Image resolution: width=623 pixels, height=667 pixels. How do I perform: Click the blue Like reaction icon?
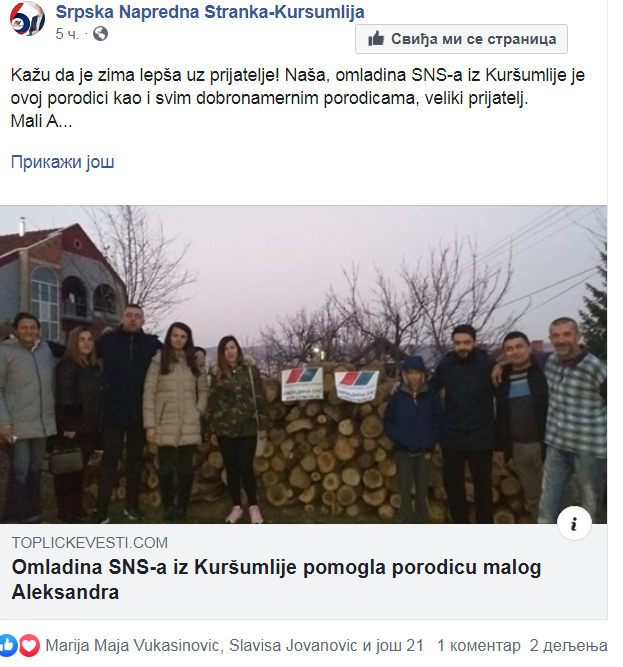pyautogui.click(x=8, y=646)
